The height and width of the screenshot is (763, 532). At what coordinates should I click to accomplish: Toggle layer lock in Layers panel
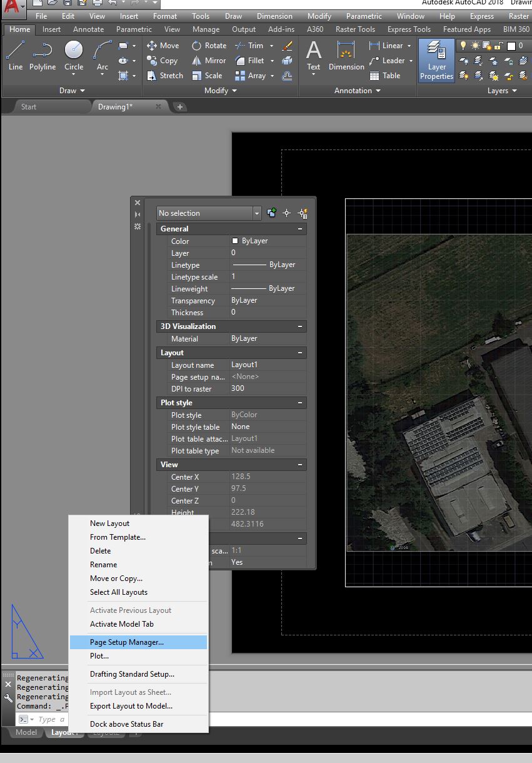click(x=498, y=46)
